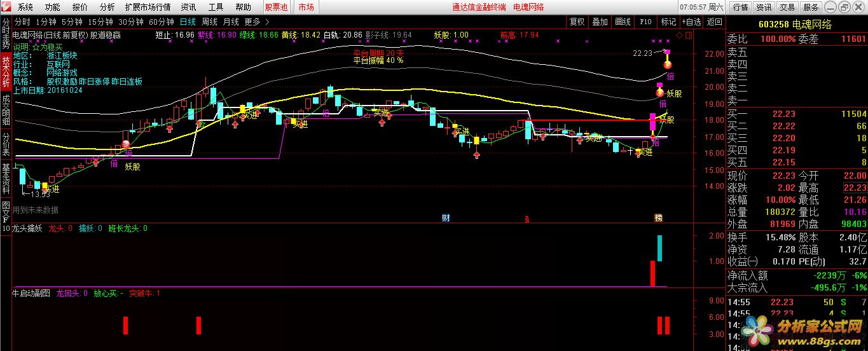
Task: Open the 扩展市场行情 menu
Action: 148,7
